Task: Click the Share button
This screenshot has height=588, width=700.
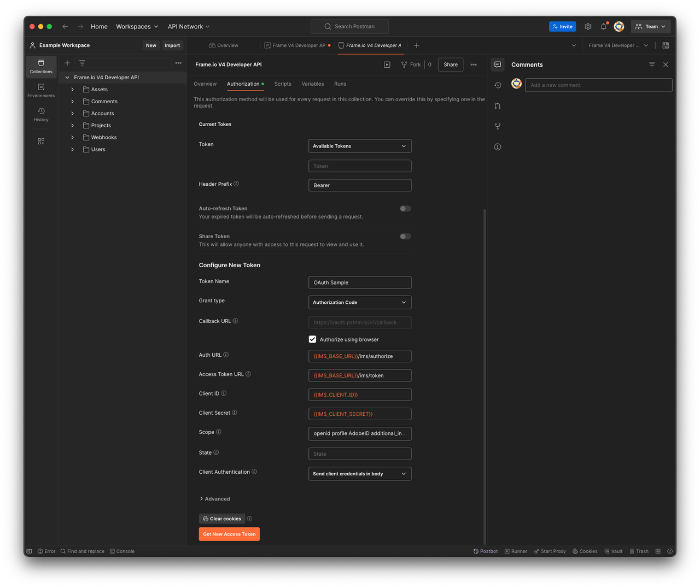Action: click(x=451, y=64)
